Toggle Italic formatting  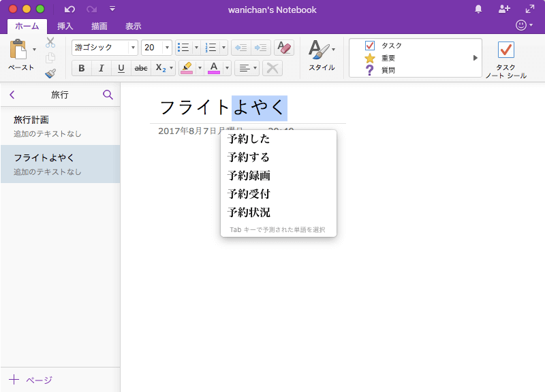pyautogui.click(x=102, y=68)
